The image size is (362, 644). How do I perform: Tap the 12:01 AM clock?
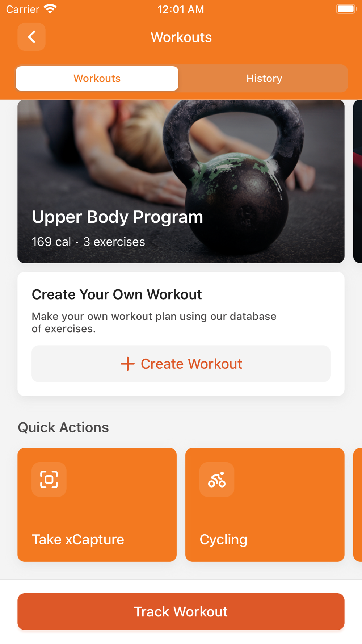[181, 9]
